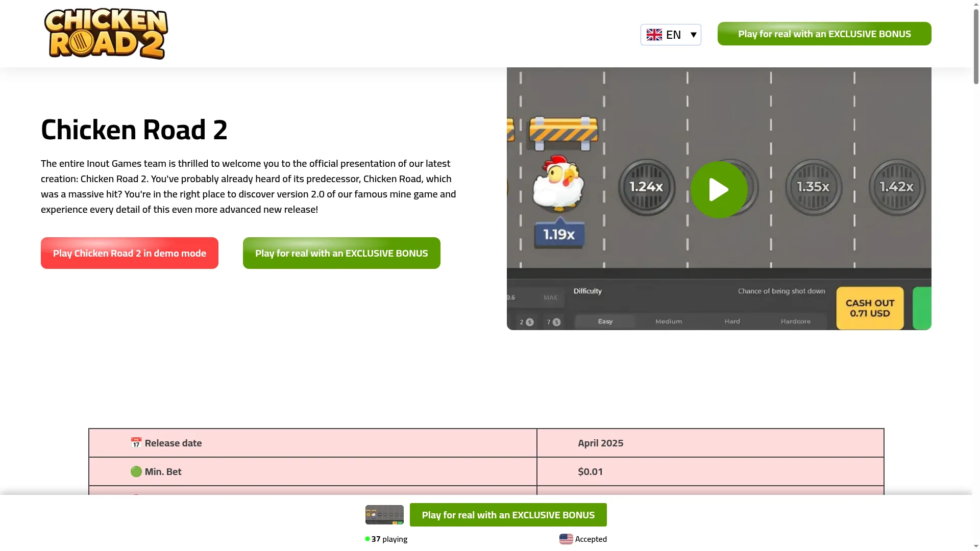Click the Chance of being shot down text
Screen dimensions: 980x551
coord(781,291)
